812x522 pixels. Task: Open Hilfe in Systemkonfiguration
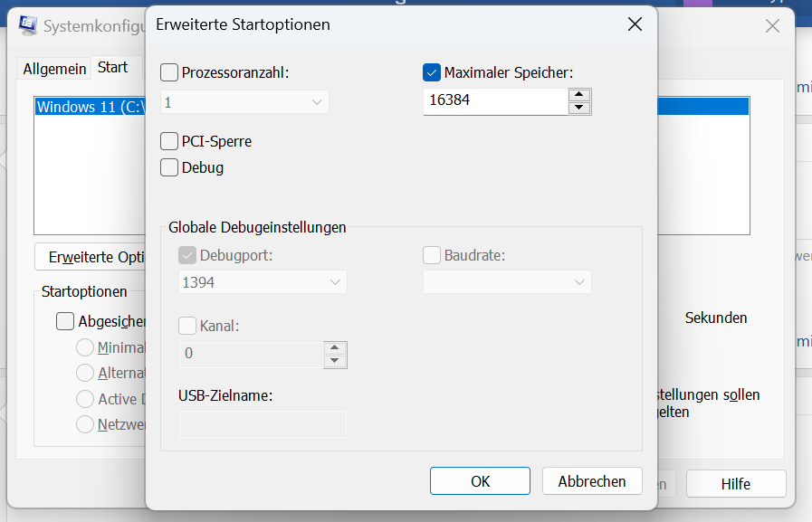pyautogui.click(x=736, y=484)
